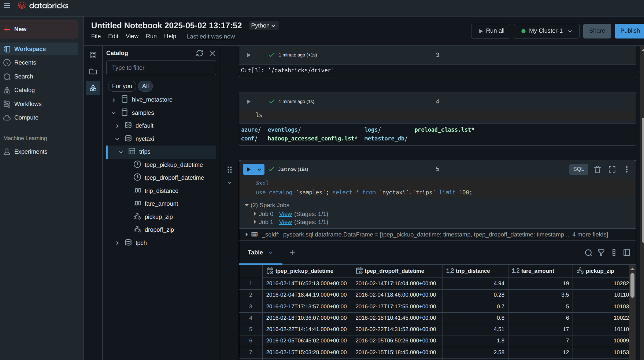
Task: Collapse the trips table node
Action: click(121, 152)
